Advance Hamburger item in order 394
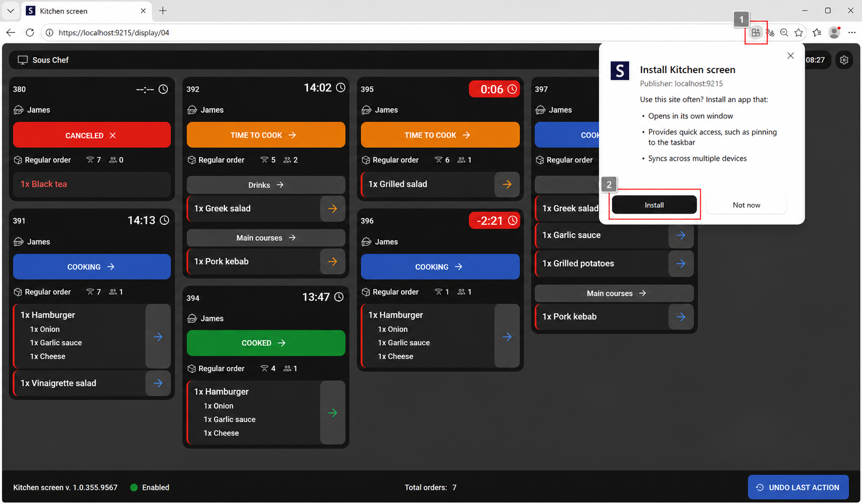 tap(333, 413)
